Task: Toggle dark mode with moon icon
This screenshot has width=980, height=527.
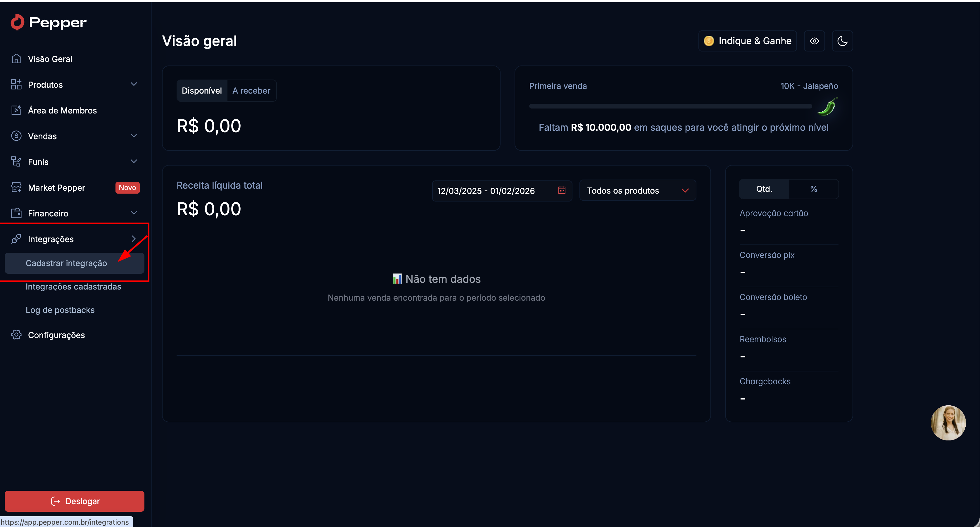Action: coord(842,41)
